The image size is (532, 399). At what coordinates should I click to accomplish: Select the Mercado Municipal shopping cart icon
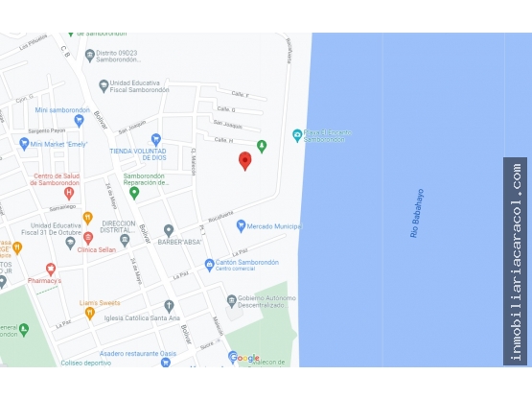pyautogui.click(x=241, y=225)
